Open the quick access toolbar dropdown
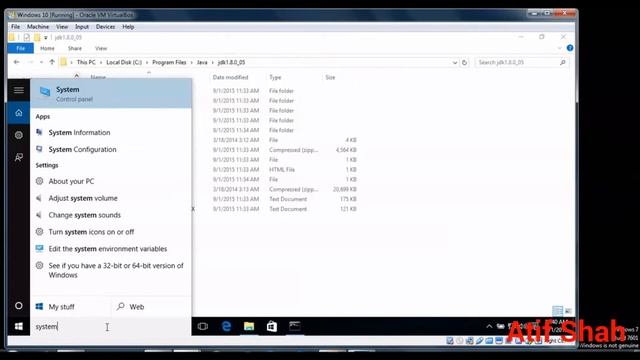This screenshot has width=640, height=360. click(46, 38)
